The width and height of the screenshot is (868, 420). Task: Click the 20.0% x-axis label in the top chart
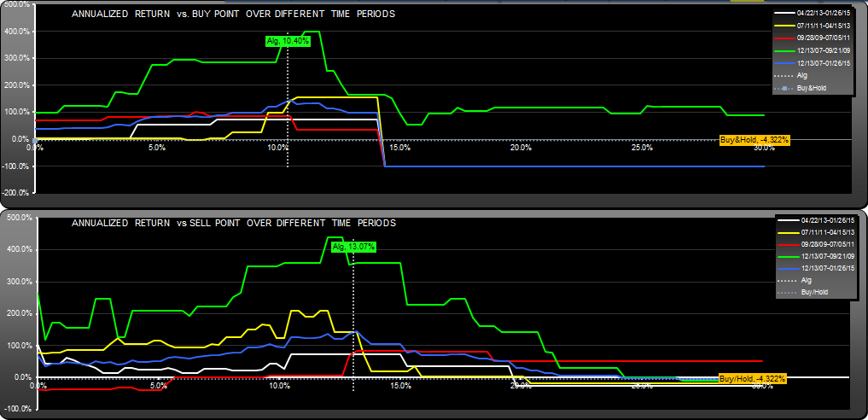520,148
